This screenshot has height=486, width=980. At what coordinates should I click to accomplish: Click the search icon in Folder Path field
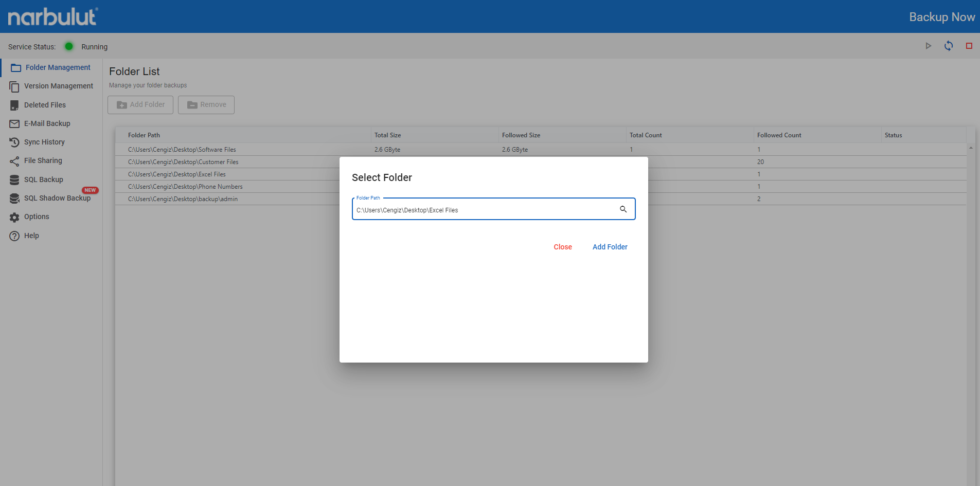623,209
